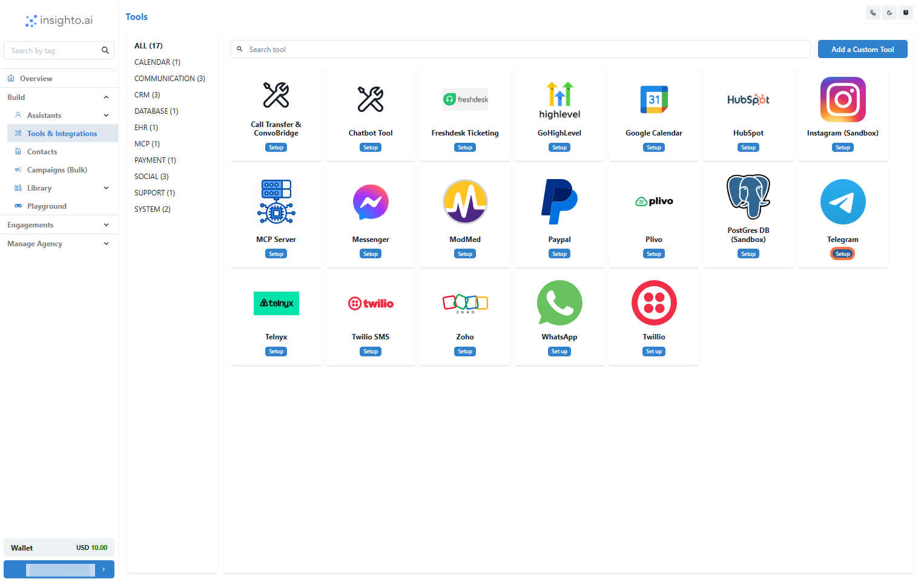Click the Messenger tool icon
The height and width of the screenshot is (582, 924).
[x=370, y=201]
